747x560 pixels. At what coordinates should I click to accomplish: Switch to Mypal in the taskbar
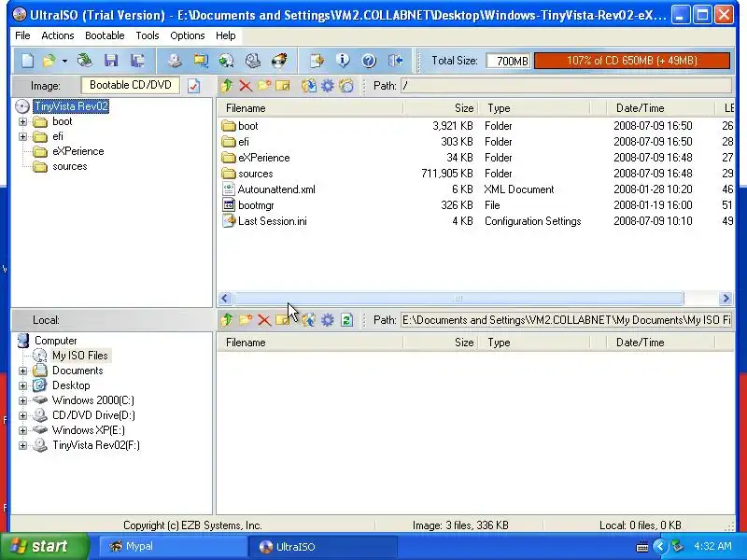point(173,546)
